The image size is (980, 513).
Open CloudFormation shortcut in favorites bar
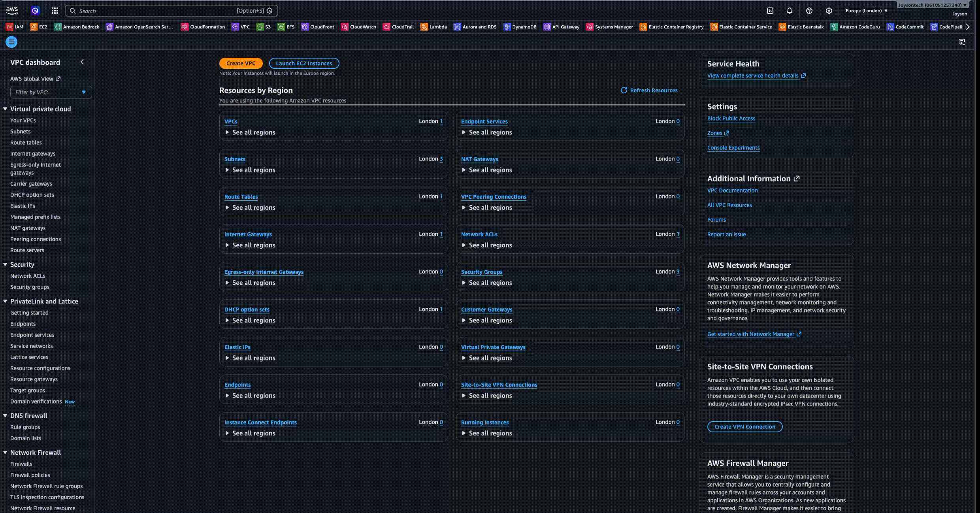pyautogui.click(x=203, y=27)
